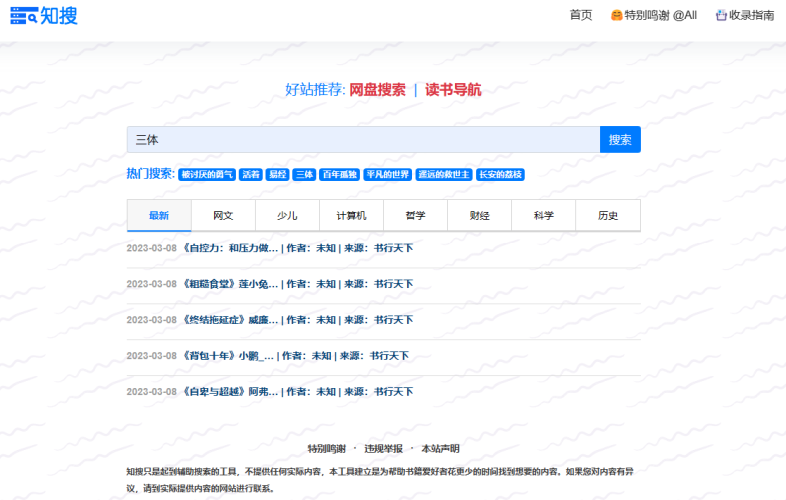Open the 收录指南 link in the header
786x500 pixels.
coord(751,15)
